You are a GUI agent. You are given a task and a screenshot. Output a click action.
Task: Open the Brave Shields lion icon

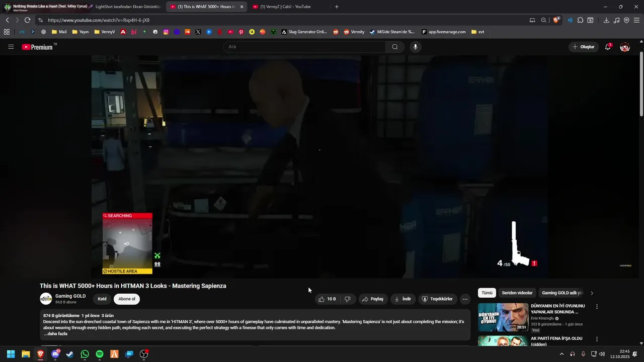click(x=556, y=20)
